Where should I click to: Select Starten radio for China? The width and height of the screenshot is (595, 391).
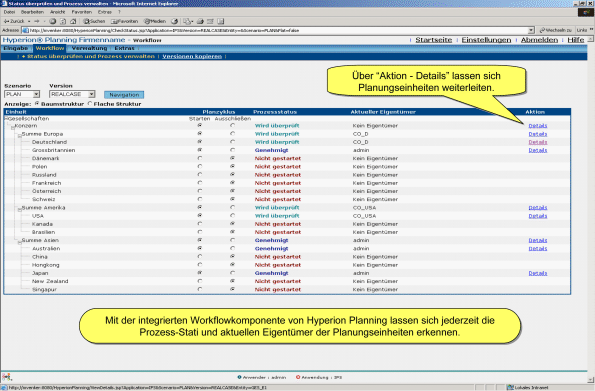click(x=200, y=257)
